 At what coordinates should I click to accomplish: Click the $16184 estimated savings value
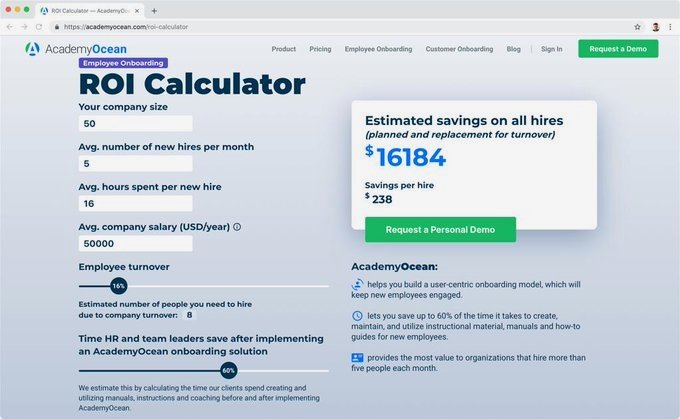[x=405, y=157]
